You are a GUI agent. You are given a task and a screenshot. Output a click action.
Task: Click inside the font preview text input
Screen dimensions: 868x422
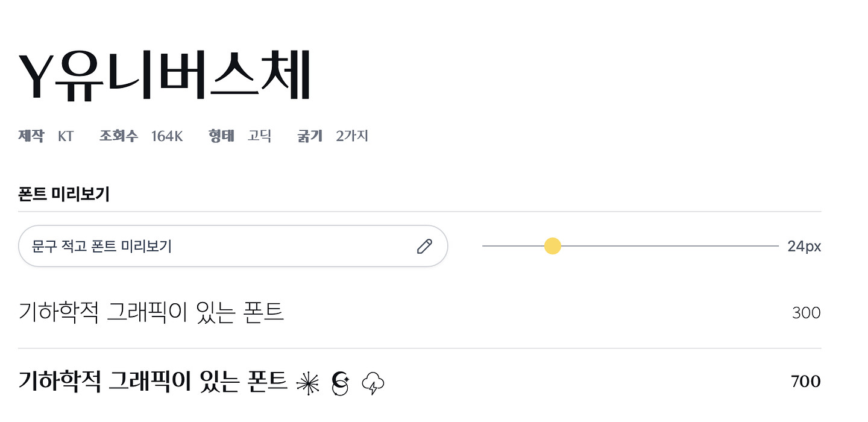(x=217, y=246)
